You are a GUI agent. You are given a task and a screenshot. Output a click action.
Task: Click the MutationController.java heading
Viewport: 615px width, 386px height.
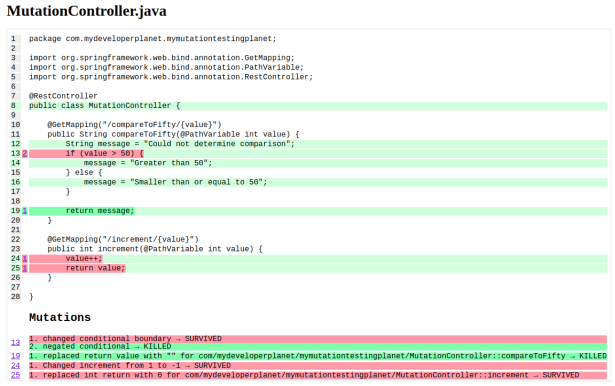[87, 11]
